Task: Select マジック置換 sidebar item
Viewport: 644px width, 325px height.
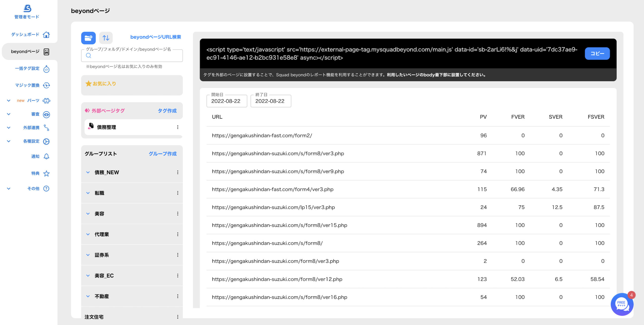Action: pyautogui.click(x=27, y=85)
